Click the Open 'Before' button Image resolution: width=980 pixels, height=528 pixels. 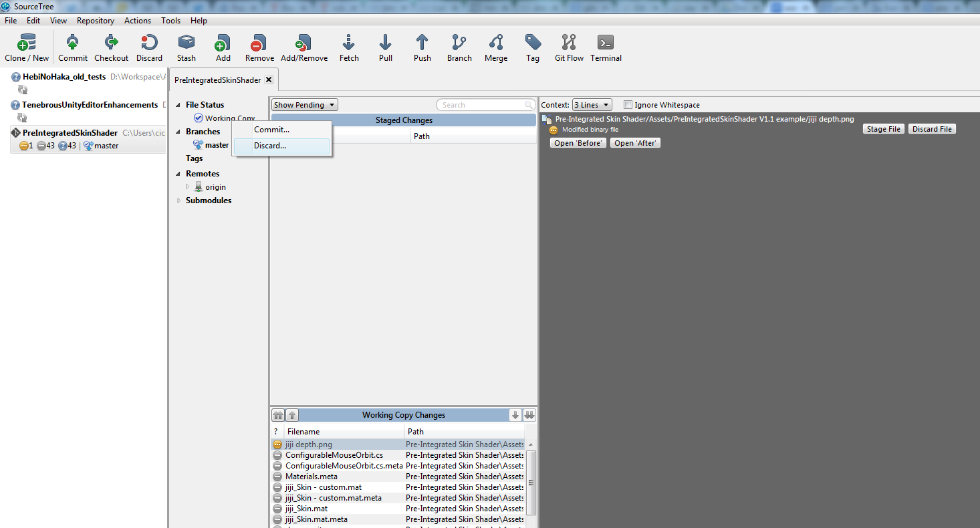578,143
